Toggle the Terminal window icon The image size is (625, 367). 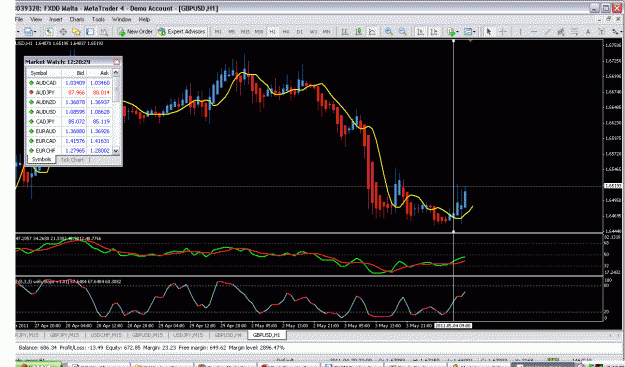click(x=90, y=31)
